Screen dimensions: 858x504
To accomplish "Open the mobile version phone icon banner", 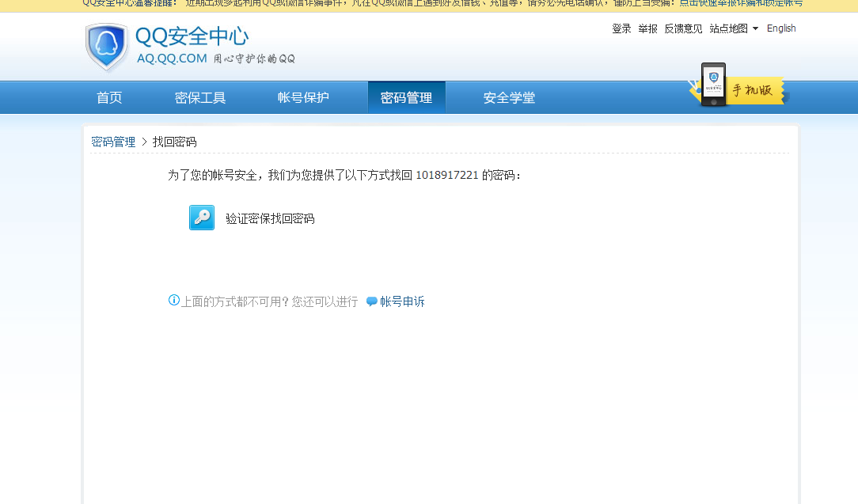I will pyautogui.click(x=713, y=85).
